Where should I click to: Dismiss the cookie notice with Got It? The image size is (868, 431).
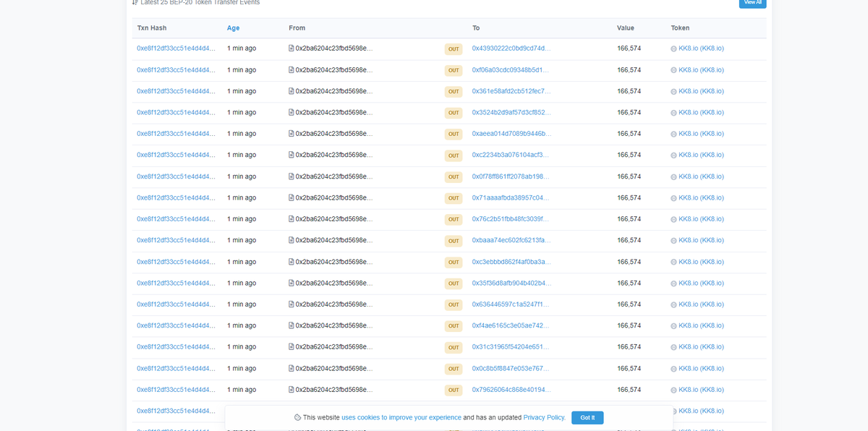pyautogui.click(x=587, y=417)
